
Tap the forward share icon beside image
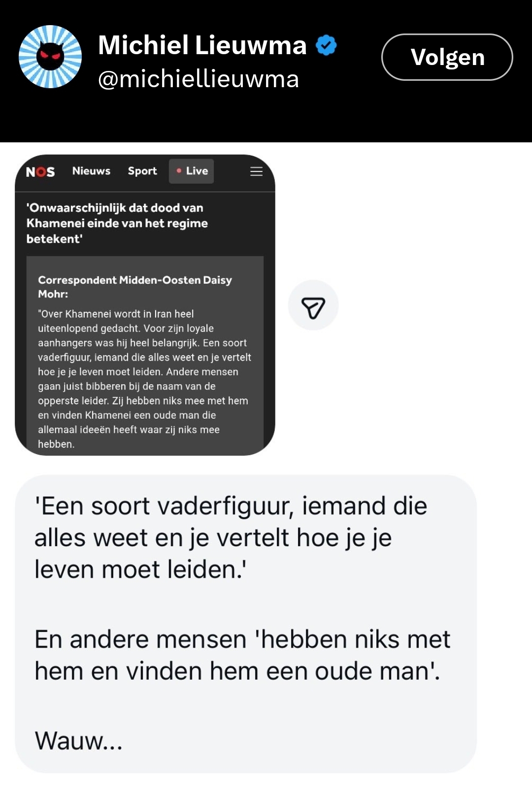click(313, 305)
